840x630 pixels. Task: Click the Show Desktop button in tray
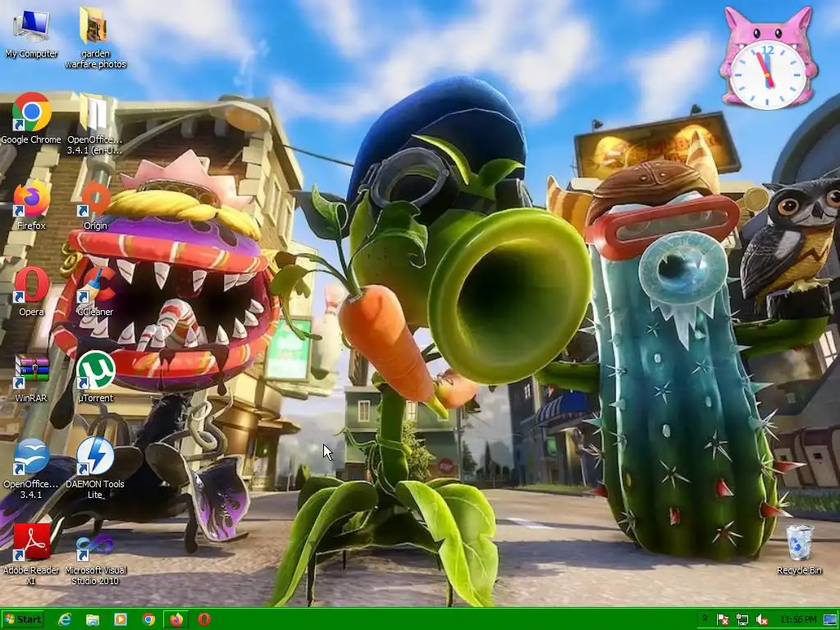coord(831,620)
